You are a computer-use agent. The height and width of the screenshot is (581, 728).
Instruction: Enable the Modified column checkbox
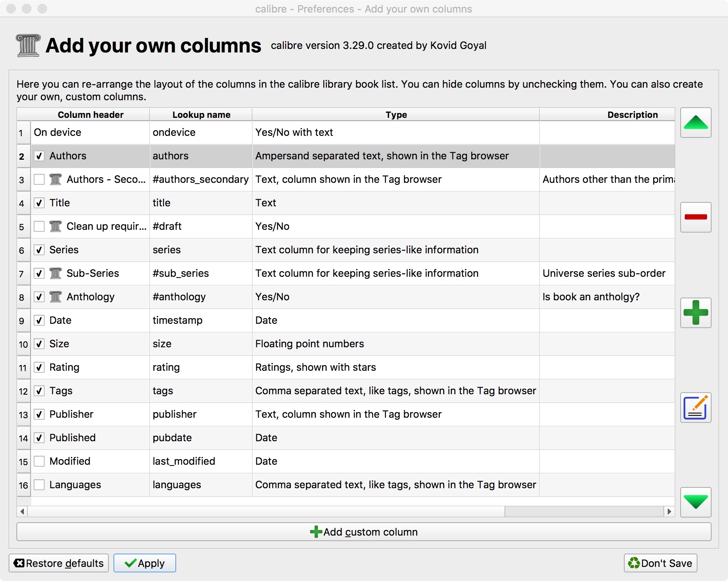click(x=39, y=461)
